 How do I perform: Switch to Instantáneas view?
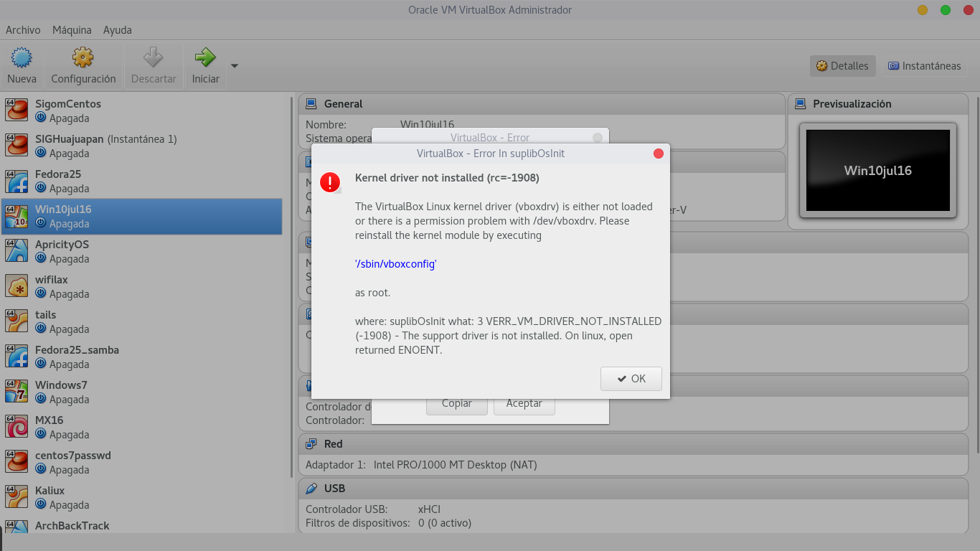pos(924,66)
